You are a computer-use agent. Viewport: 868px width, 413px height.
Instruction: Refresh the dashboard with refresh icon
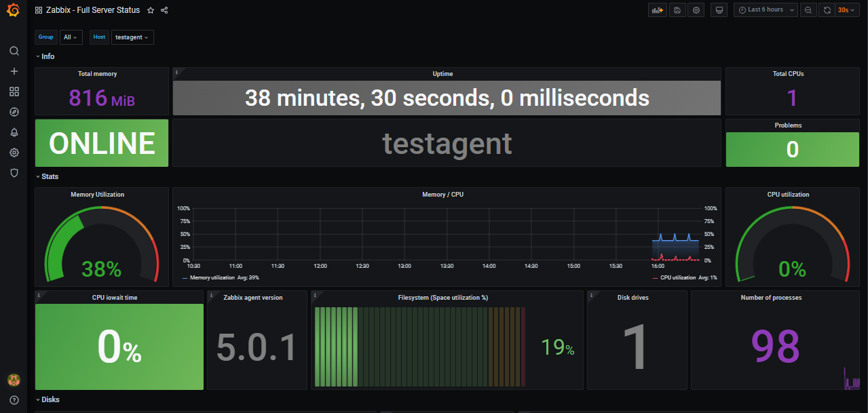(x=827, y=9)
